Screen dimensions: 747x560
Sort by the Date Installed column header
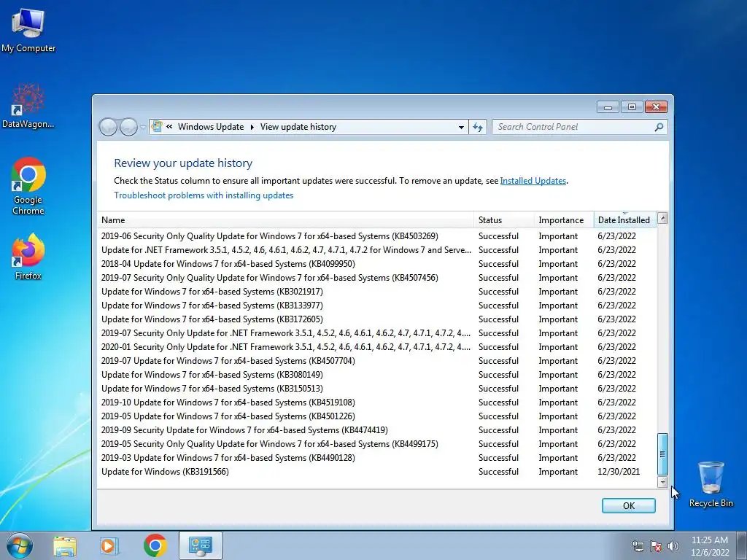pos(624,220)
